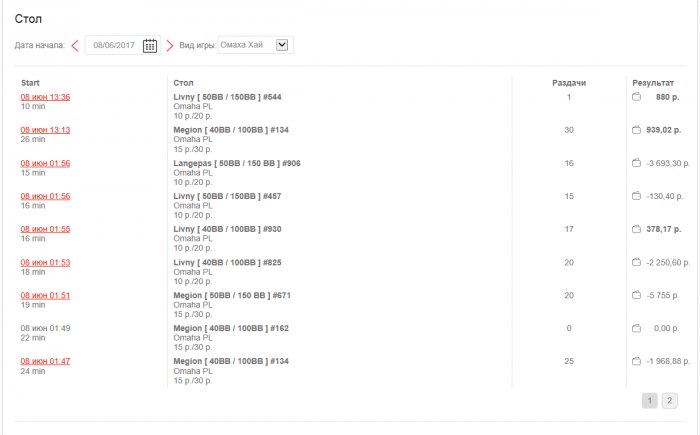Click wallet icon next to 880 р.
The height and width of the screenshot is (435, 700).
(x=636, y=96)
